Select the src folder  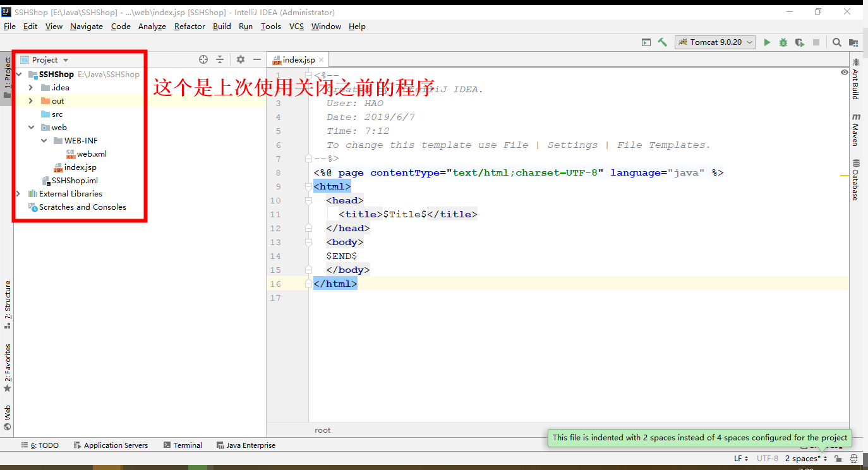pos(52,114)
